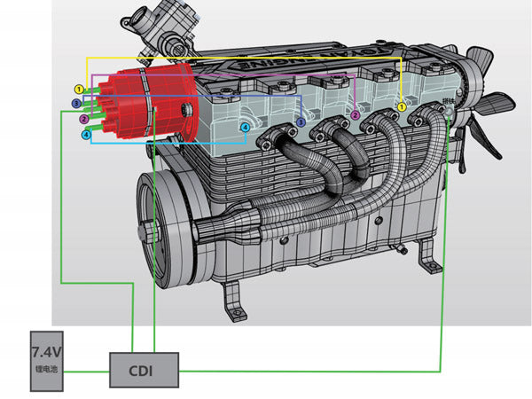Image resolution: width=532 pixels, height=399 pixels.
Task: Click blue marker 3 beside the distributor
Action: point(76,103)
